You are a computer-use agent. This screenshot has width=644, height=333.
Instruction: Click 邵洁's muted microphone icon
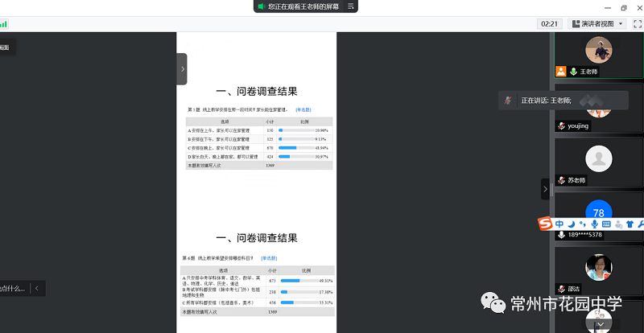pyautogui.click(x=561, y=289)
